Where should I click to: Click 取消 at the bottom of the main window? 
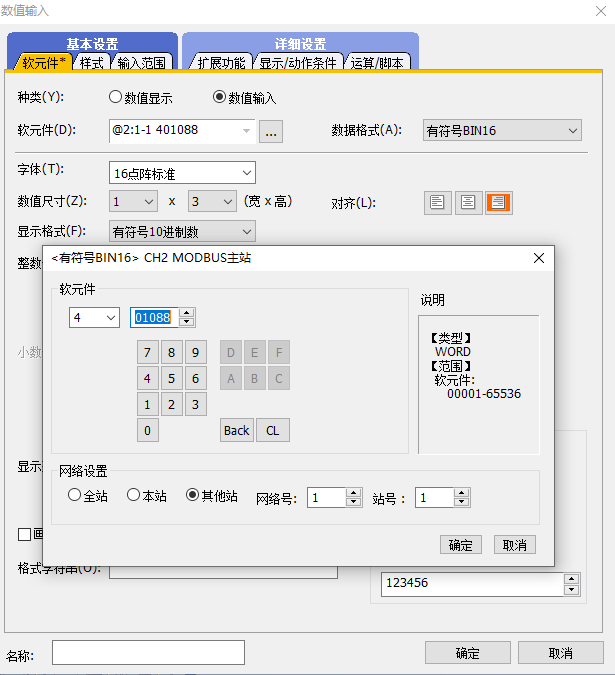click(560, 653)
